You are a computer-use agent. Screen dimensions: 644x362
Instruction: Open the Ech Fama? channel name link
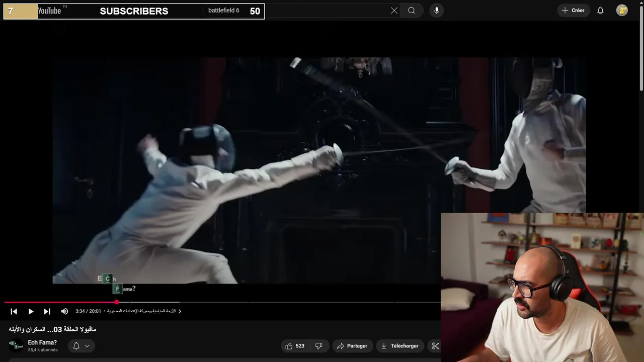[42, 342]
